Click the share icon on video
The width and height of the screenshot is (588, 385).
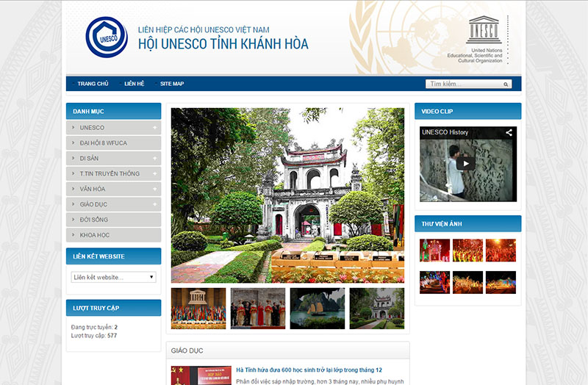pyautogui.click(x=509, y=132)
